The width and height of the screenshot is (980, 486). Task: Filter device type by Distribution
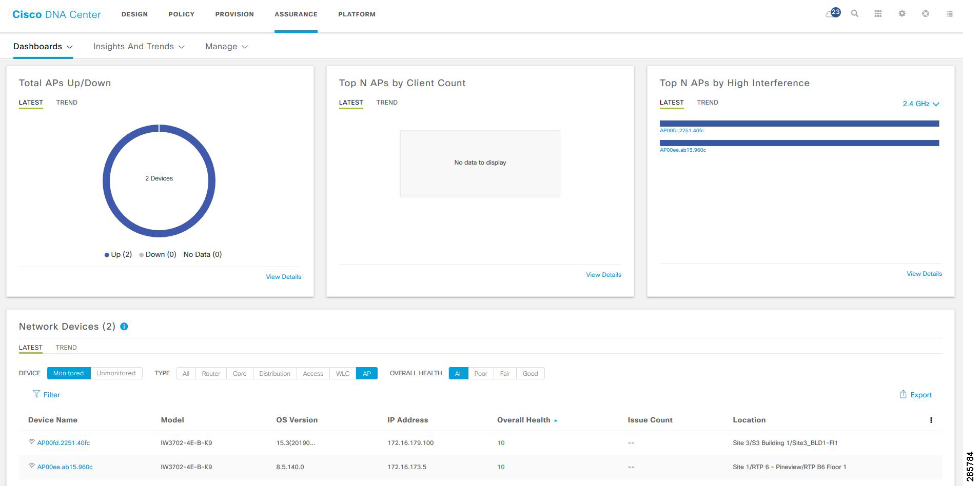click(275, 373)
